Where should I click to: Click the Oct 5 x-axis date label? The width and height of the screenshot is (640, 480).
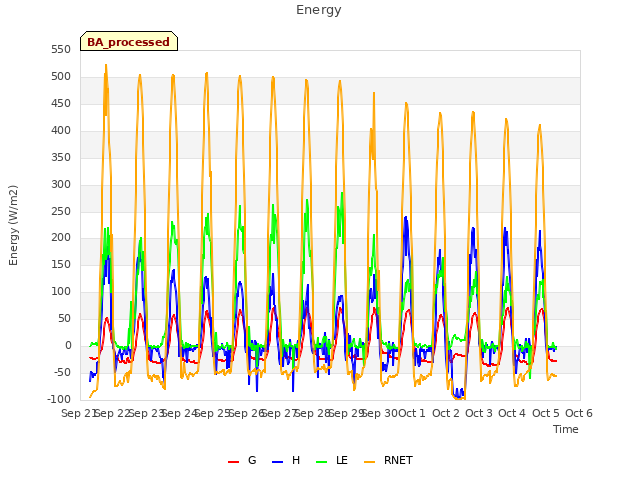point(546,413)
